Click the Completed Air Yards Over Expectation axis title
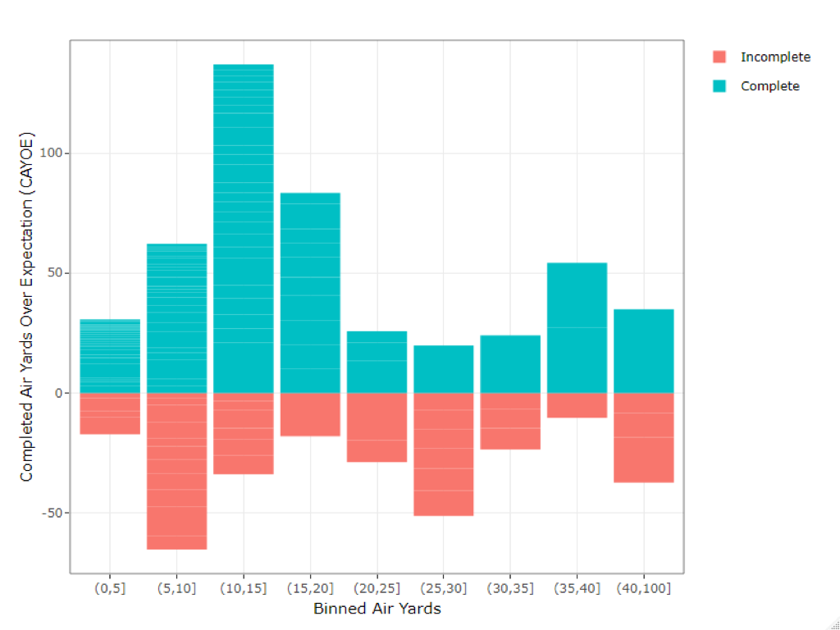 (x=27, y=305)
